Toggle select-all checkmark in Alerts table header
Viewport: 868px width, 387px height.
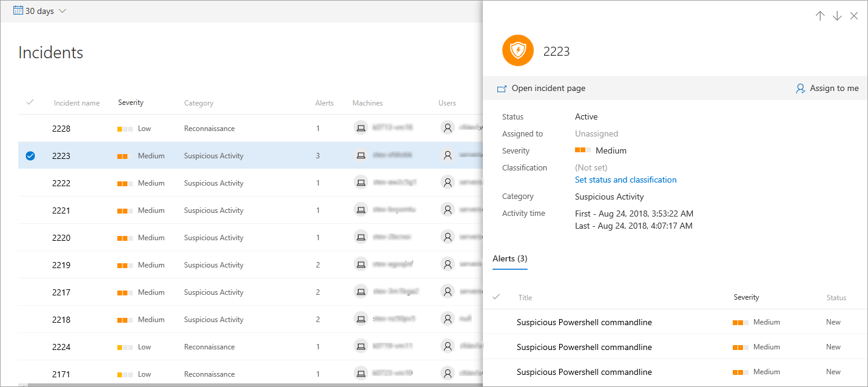[496, 297]
